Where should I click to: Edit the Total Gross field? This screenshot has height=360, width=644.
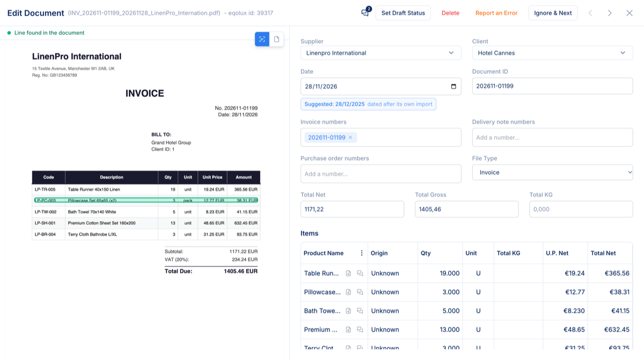pos(467,209)
